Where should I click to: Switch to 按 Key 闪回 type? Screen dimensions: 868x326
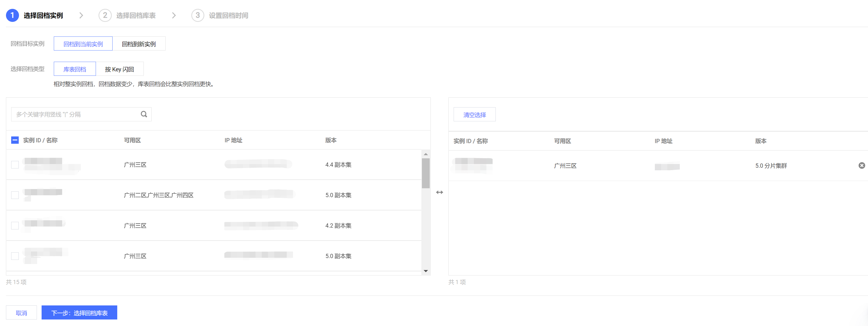(119, 69)
